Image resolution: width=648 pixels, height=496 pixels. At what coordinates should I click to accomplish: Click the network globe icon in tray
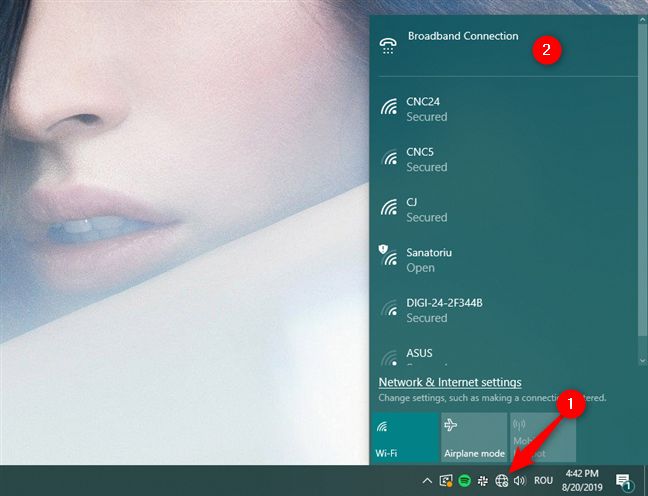tap(501, 481)
